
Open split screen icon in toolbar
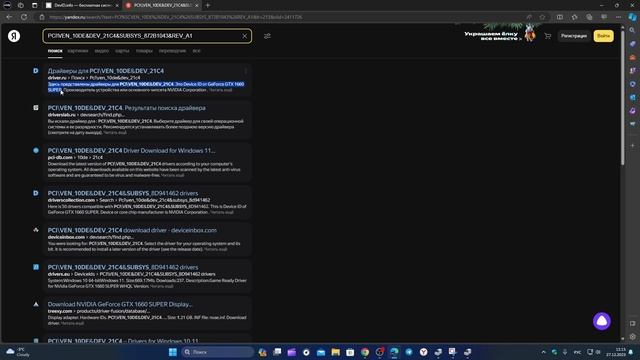pos(560,17)
